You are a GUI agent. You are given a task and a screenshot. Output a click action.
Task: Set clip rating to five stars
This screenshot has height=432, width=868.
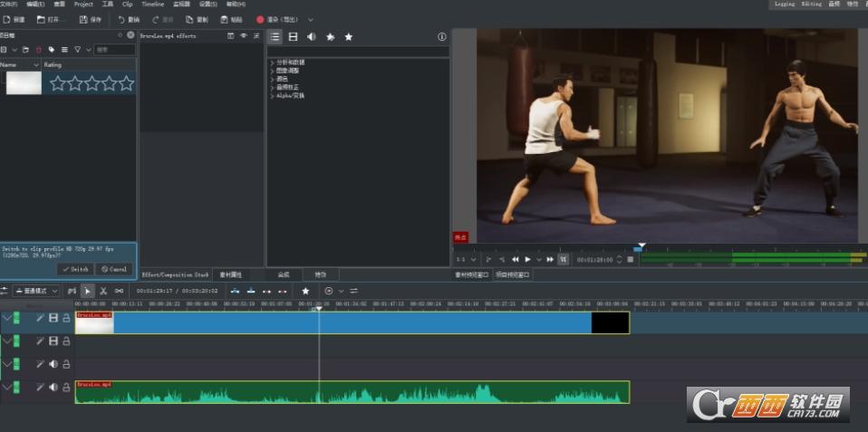(126, 83)
